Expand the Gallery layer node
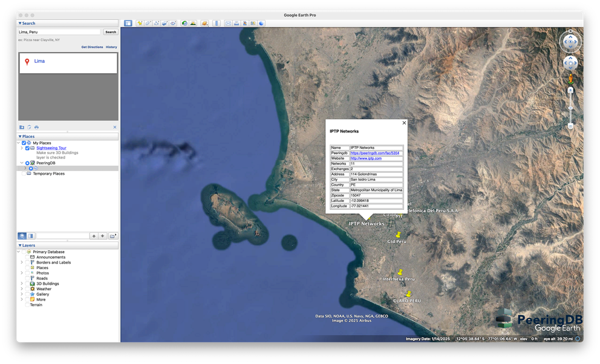Viewport: 600px width, 364px height. point(22,294)
